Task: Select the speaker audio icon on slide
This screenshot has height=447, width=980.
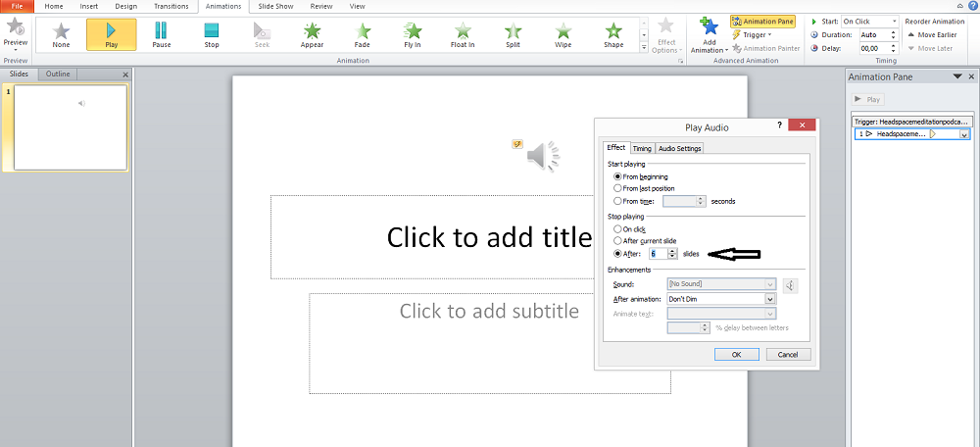Action: [x=542, y=155]
